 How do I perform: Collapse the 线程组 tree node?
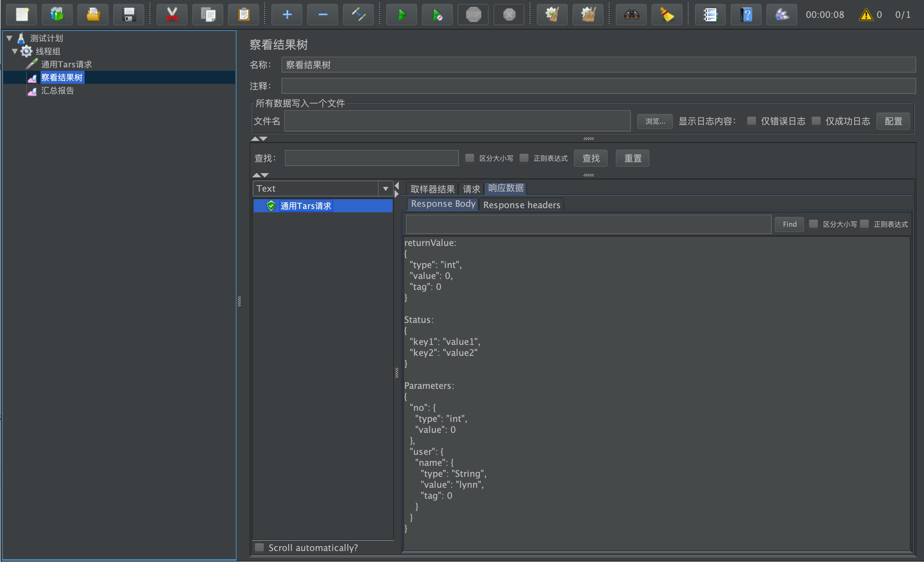pos(15,51)
